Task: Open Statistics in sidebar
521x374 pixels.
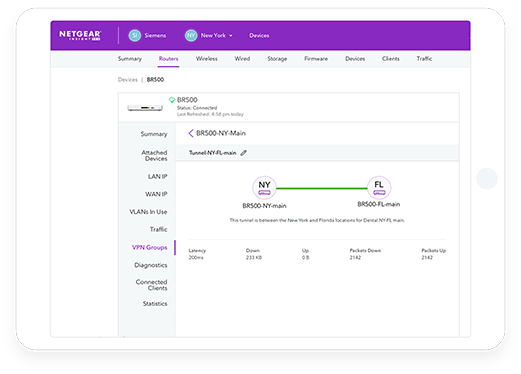Action: point(155,304)
